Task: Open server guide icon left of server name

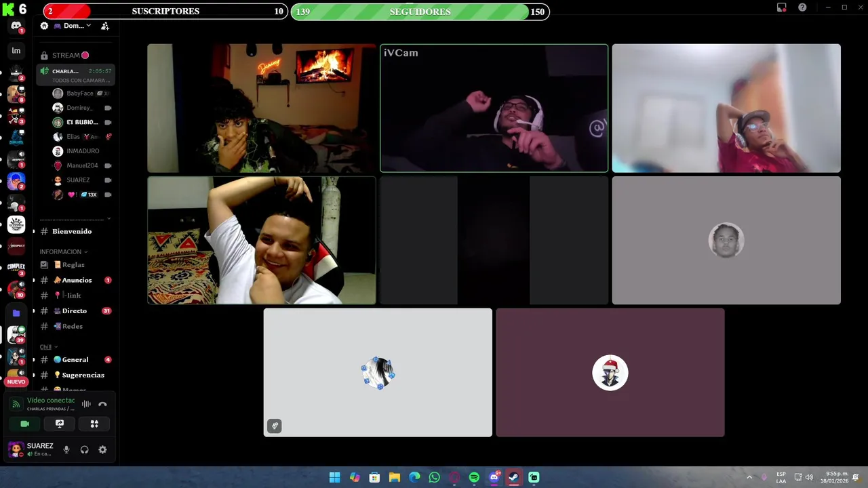Action: [44, 26]
